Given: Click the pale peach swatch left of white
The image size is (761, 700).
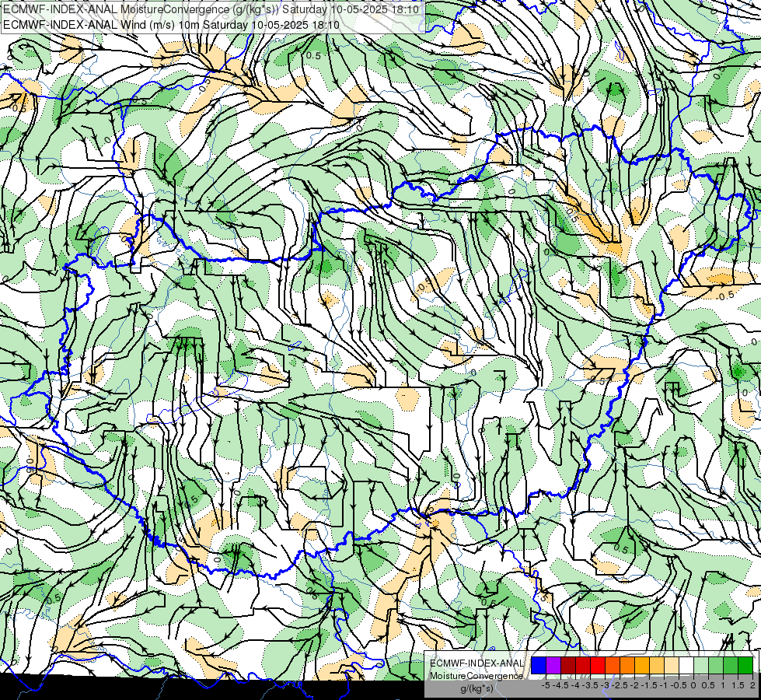Looking at the screenshot, I should coord(672,665).
